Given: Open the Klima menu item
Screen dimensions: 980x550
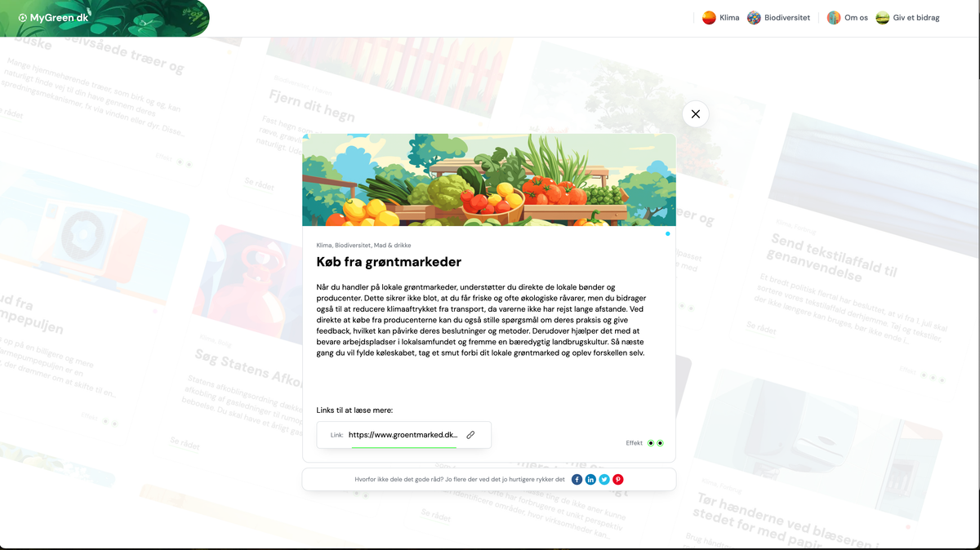Looking at the screenshot, I should [721, 17].
